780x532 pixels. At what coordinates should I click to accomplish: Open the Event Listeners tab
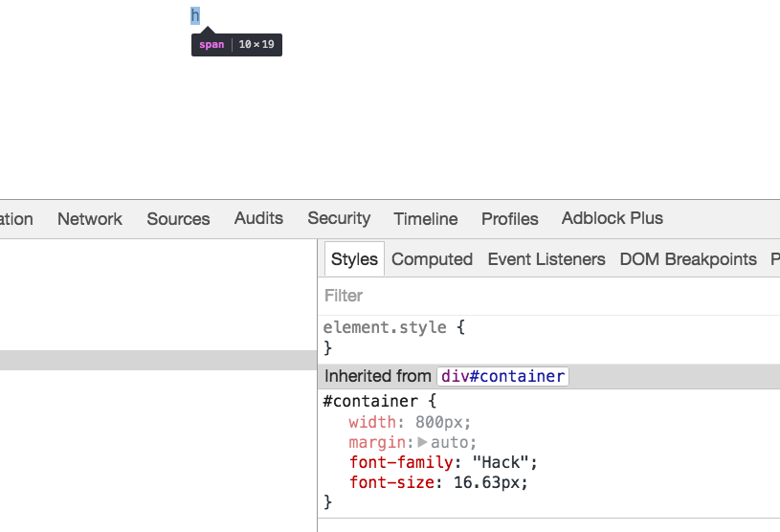coord(546,259)
